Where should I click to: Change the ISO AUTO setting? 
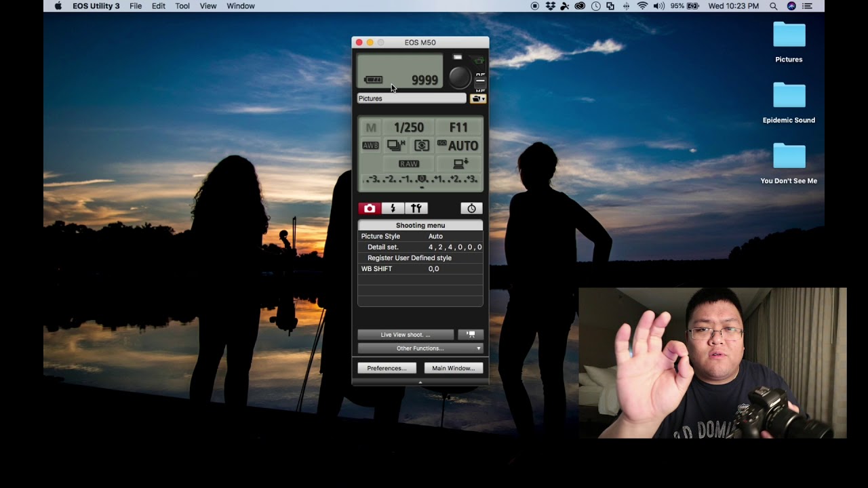[458, 146]
